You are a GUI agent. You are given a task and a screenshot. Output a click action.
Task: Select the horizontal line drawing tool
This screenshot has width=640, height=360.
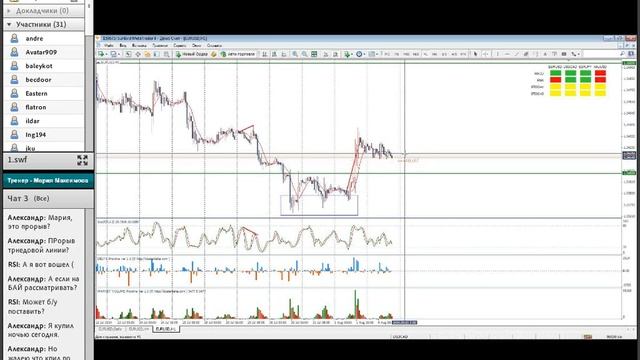pos(507,54)
